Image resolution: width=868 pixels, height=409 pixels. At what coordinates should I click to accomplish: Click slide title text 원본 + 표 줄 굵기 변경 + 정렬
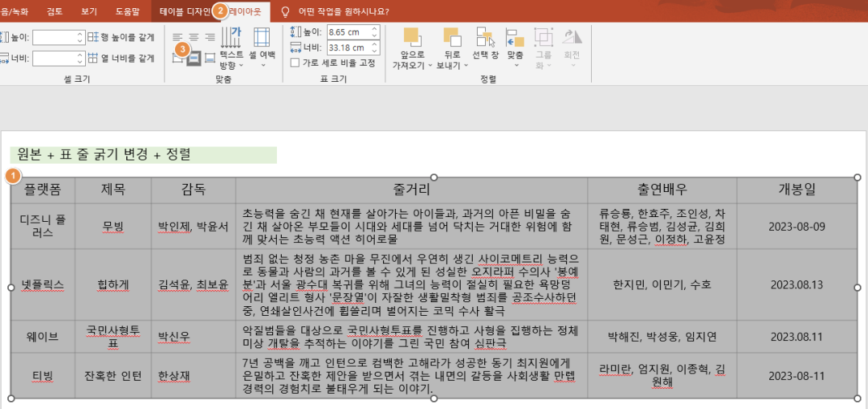[x=104, y=155]
